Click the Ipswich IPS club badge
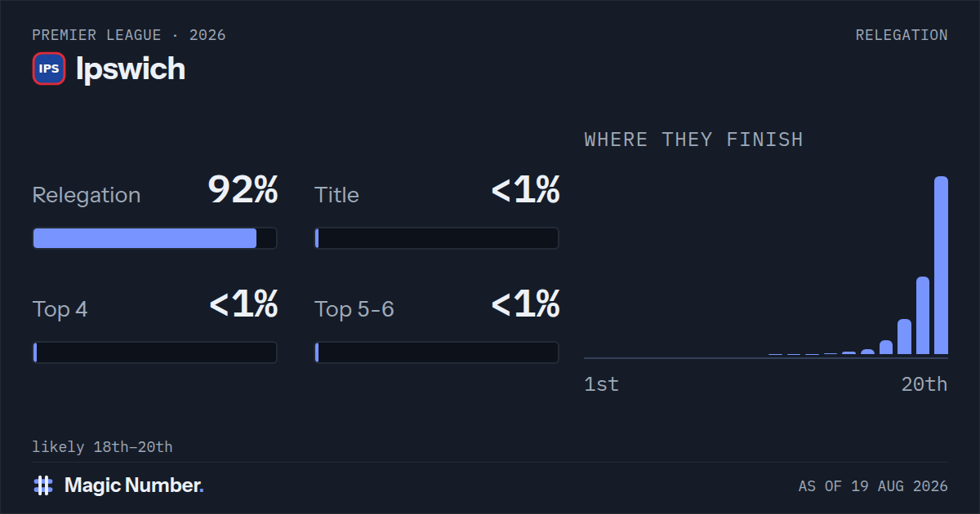Screen dimensions: 980x514 click(x=49, y=69)
